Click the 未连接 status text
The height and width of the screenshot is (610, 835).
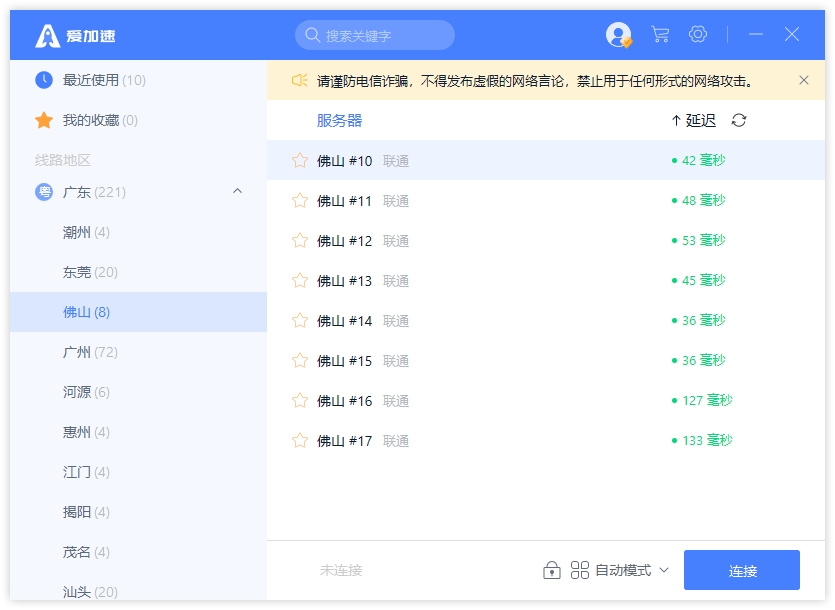341,570
